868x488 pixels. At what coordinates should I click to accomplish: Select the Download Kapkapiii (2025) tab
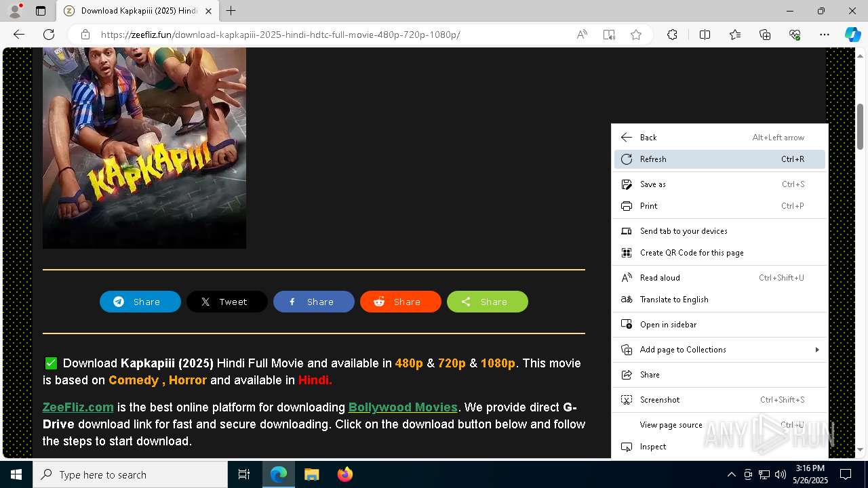point(138,11)
